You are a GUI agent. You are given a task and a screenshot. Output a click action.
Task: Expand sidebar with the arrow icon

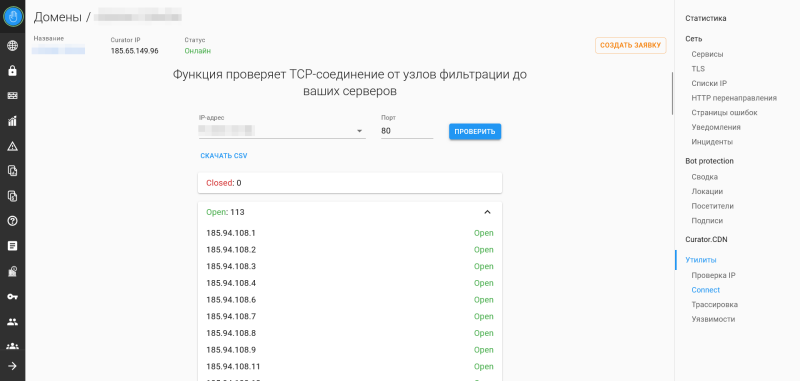tap(12, 366)
